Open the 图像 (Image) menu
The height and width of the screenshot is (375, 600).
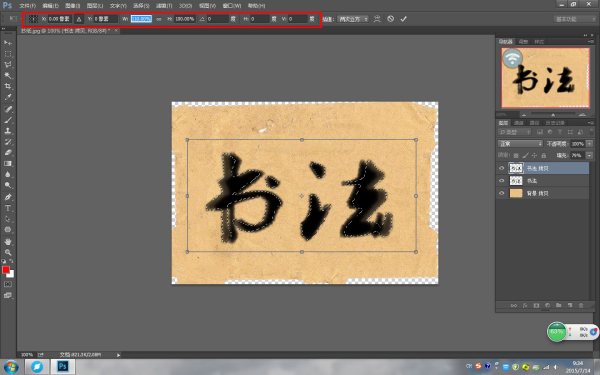(x=72, y=6)
